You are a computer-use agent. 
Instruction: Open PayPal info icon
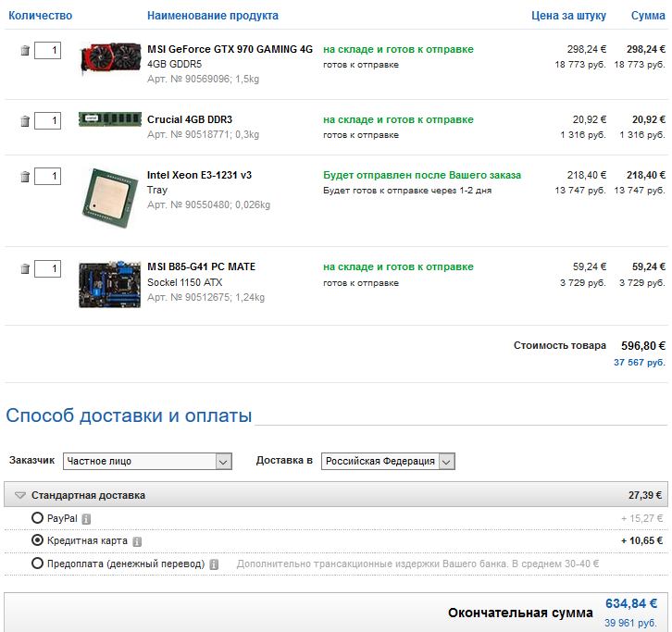[x=86, y=519]
